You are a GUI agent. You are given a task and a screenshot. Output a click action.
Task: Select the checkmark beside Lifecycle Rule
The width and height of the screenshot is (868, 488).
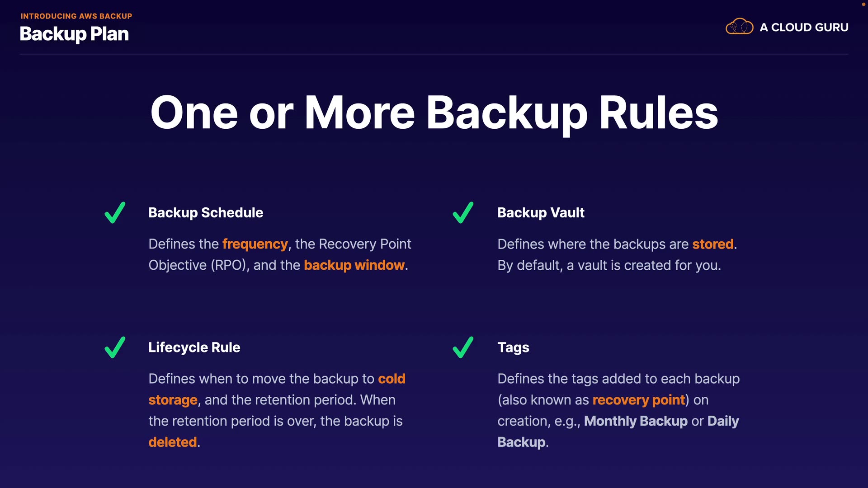(115, 347)
